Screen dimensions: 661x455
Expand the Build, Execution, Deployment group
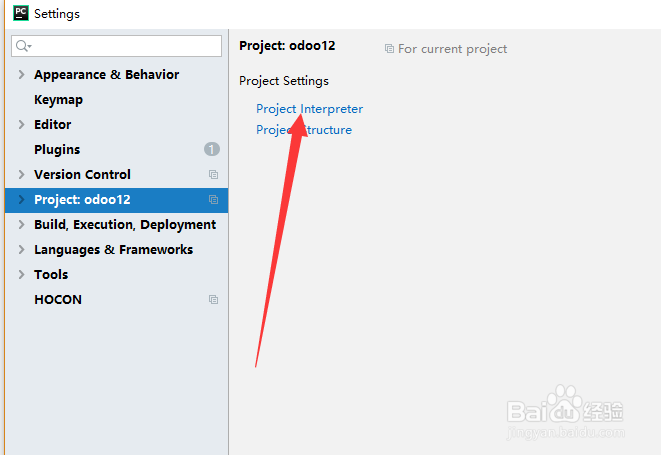click(x=21, y=224)
